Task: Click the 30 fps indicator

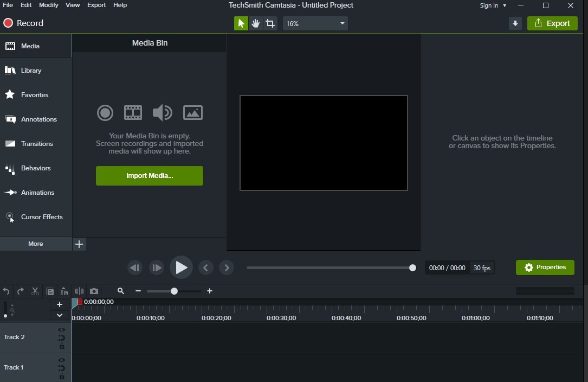Action: 482,268
